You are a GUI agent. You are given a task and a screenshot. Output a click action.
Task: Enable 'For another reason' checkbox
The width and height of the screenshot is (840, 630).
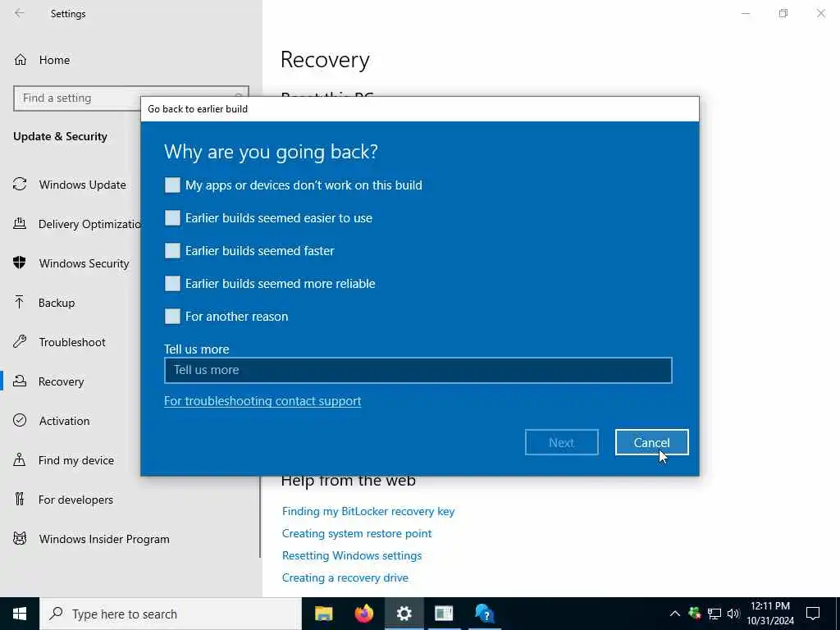(x=172, y=316)
